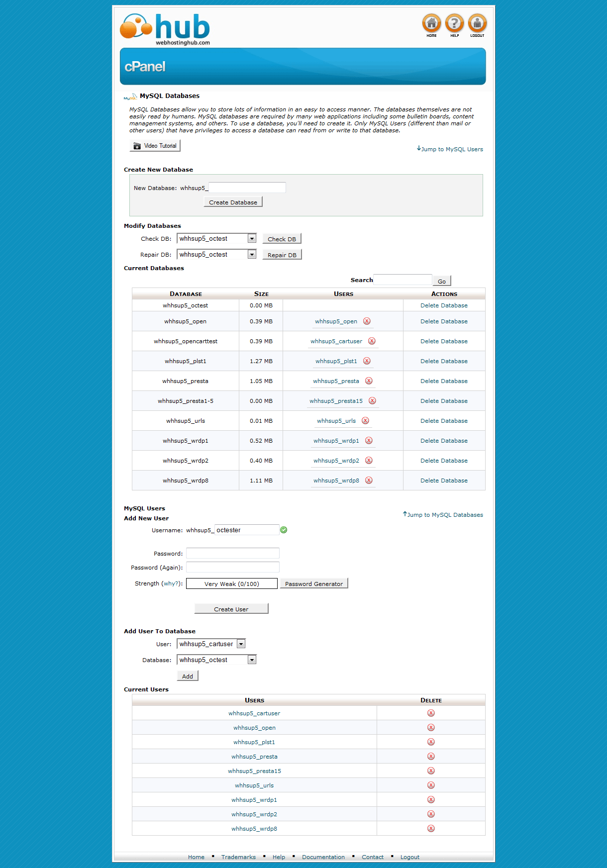Expand the Repair DB dropdown
This screenshot has height=868, width=607.
tap(252, 255)
